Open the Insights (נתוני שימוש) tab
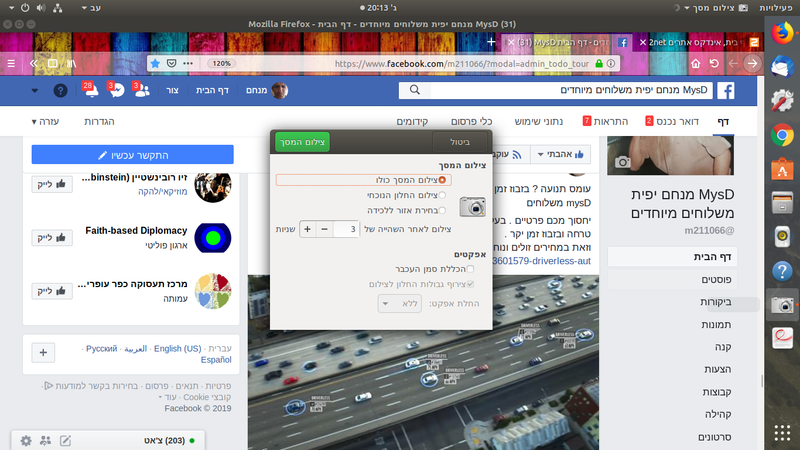Screen dimensions: 800x450 (539, 121)
